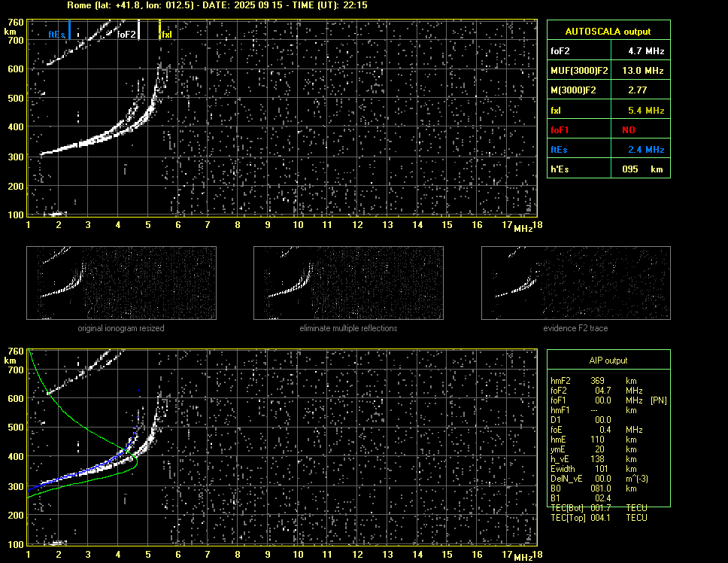The image size is (728, 563).
Task: Click the yellow fxI value '5.4 MHz'
Action: (646, 111)
